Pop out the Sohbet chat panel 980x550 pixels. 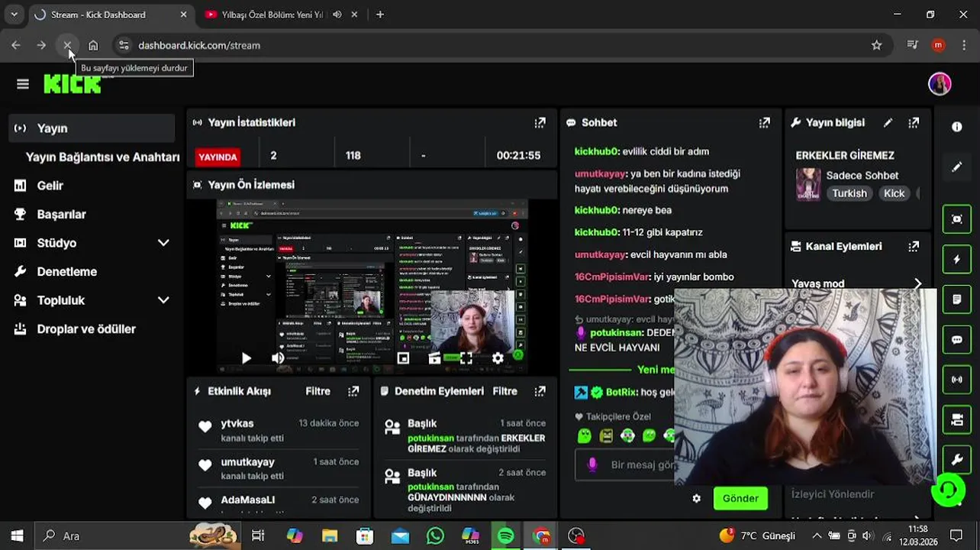[764, 122]
